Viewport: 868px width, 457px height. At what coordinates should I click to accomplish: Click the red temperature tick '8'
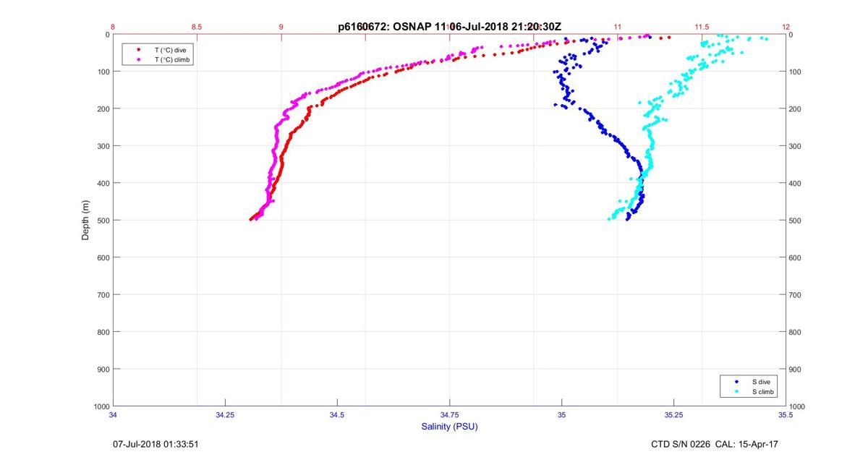(113, 27)
